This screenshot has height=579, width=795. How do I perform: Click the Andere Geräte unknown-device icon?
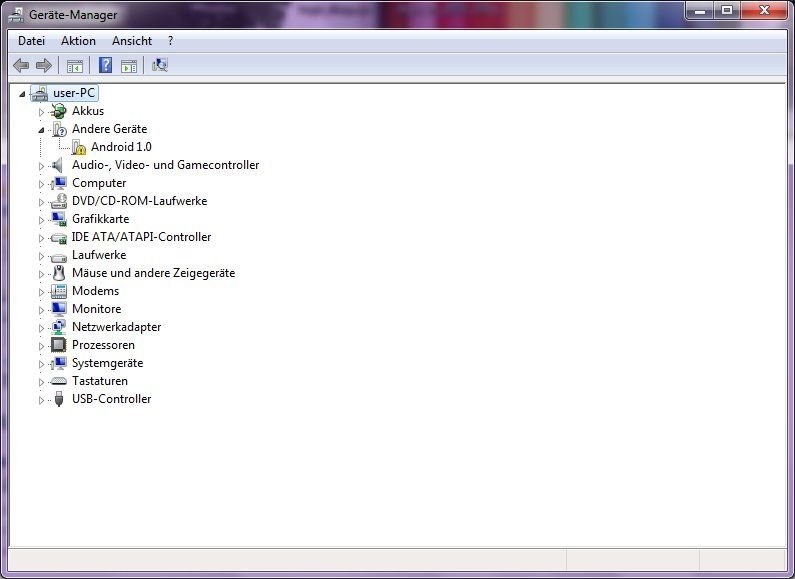coord(59,129)
